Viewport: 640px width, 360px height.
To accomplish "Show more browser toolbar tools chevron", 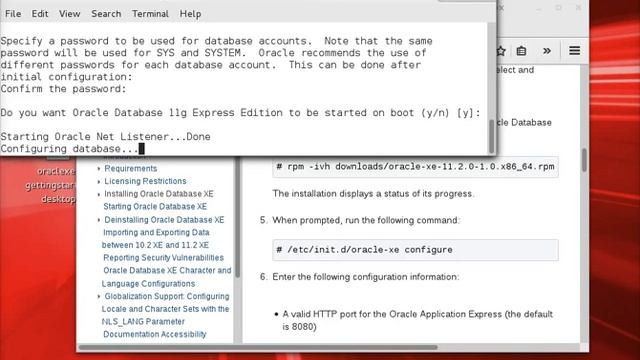I will (547, 51).
